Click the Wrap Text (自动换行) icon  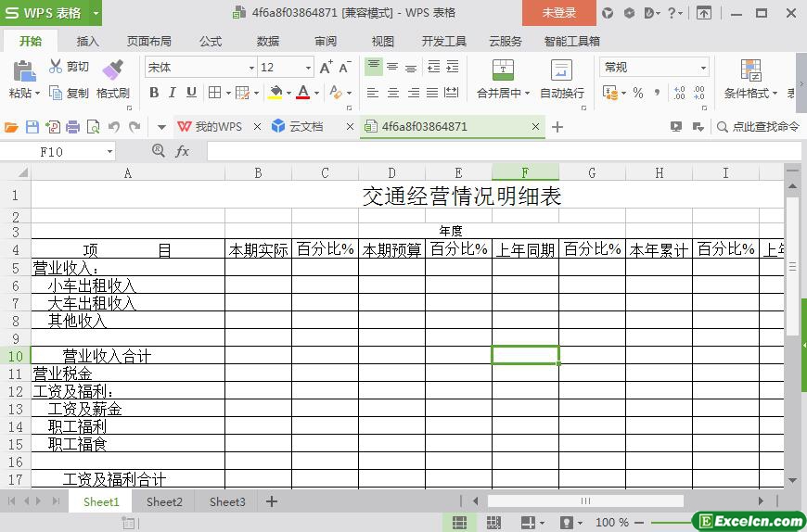pos(561,71)
